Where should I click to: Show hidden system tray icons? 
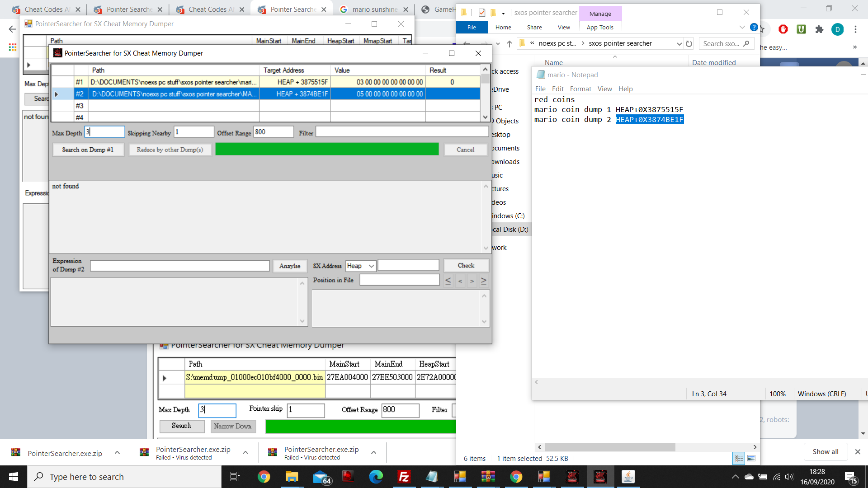(x=735, y=477)
